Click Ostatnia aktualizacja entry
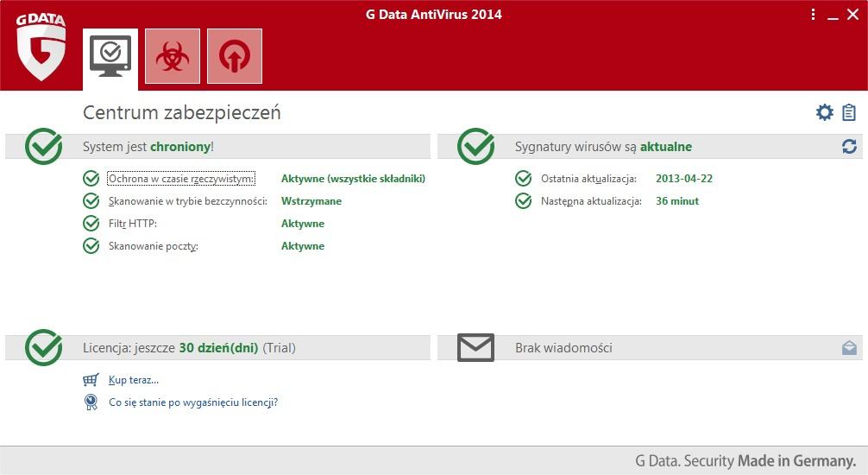The height and width of the screenshot is (475, 868). pos(588,179)
